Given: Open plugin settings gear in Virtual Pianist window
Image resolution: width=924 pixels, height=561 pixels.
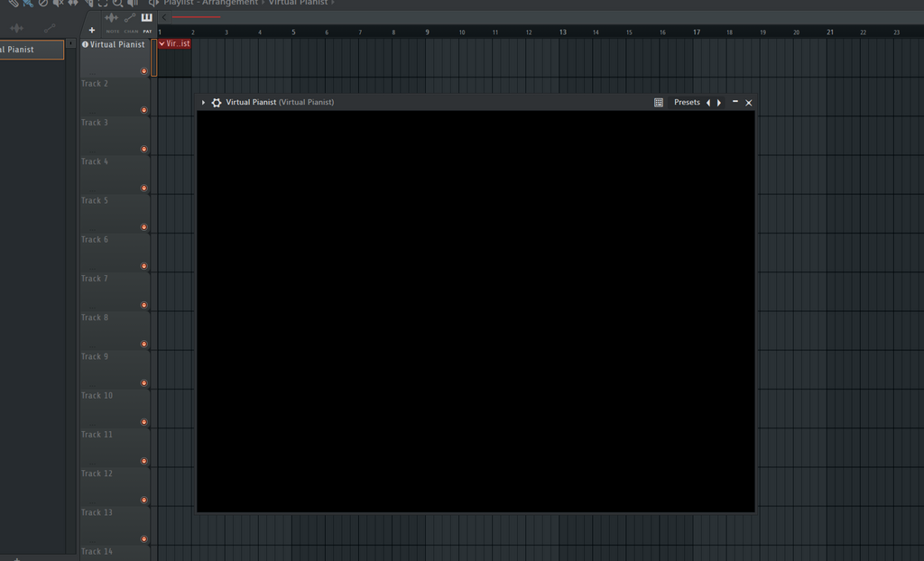Looking at the screenshot, I should 217,103.
